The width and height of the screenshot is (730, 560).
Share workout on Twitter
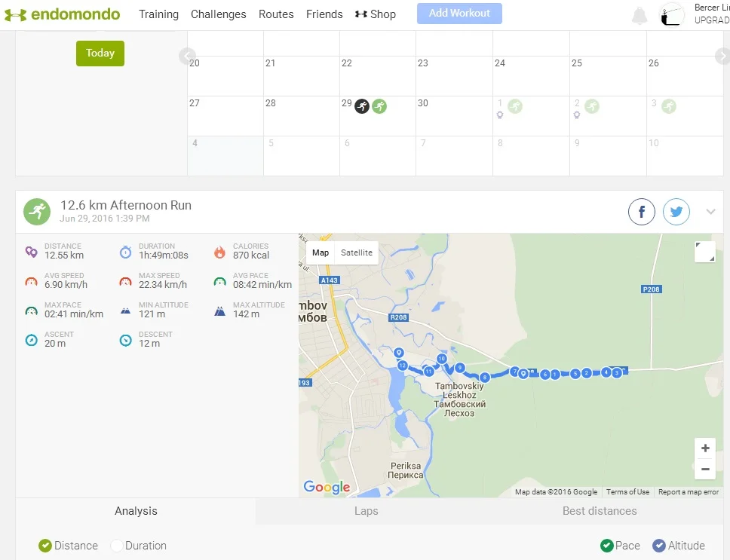point(676,213)
